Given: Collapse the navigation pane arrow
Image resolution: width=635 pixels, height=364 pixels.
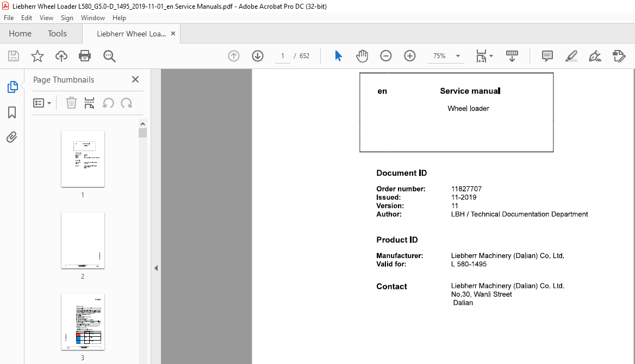Looking at the screenshot, I should (156, 268).
